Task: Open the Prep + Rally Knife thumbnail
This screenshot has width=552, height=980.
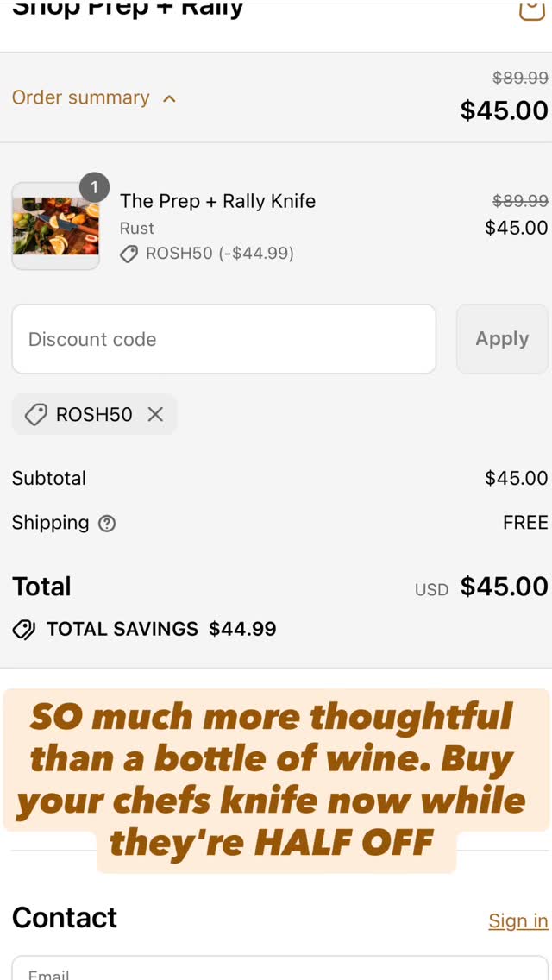Action: click(x=56, y=226)
